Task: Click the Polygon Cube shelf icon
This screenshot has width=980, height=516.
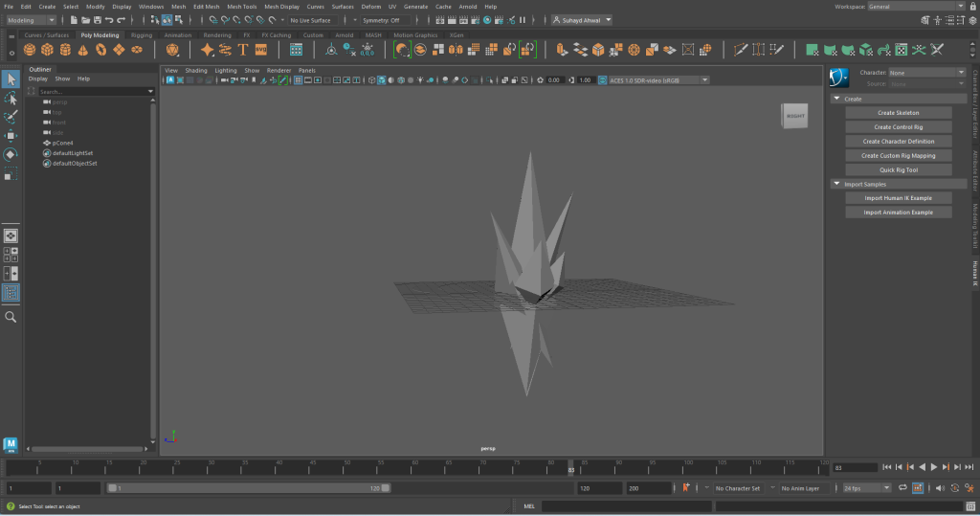Action: 47,50
